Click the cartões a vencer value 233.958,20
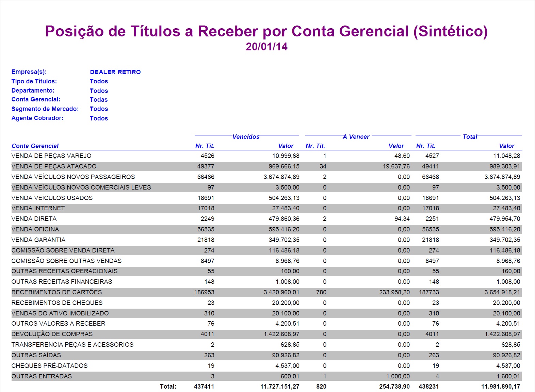 [394, 292]
